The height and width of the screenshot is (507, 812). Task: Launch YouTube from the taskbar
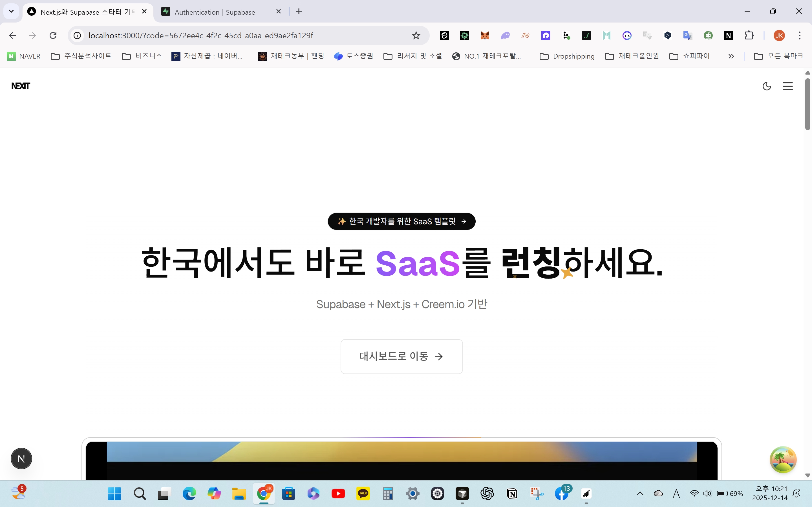[x=338, y=493]
